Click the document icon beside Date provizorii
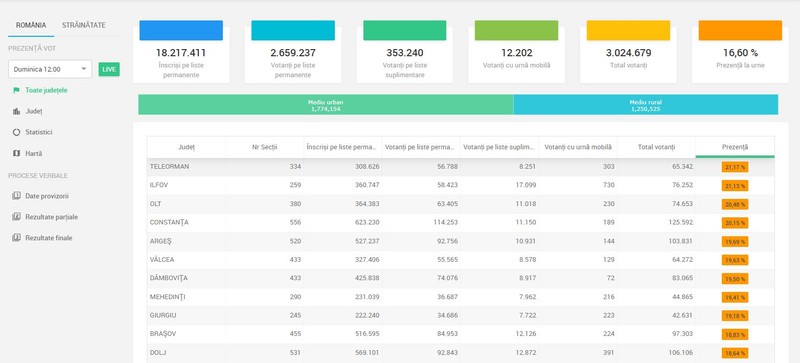Screen dimensions: 800x363 (x=16, y=196)
